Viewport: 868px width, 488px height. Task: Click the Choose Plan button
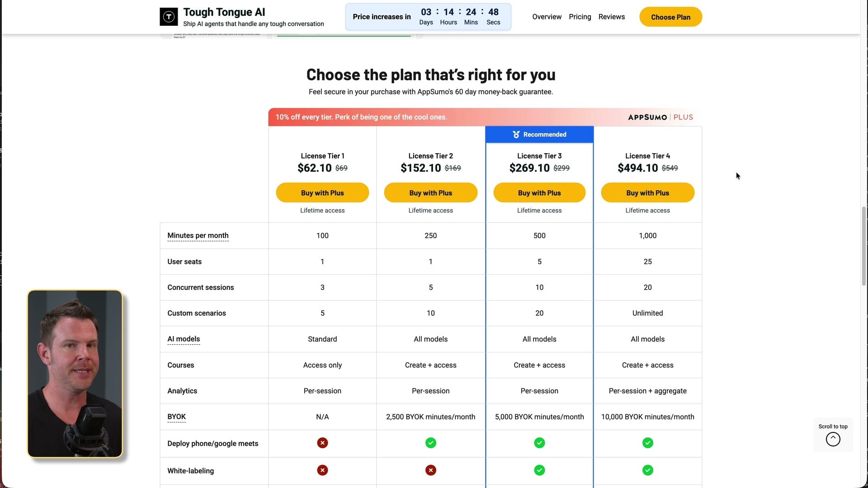click(670, 17)
